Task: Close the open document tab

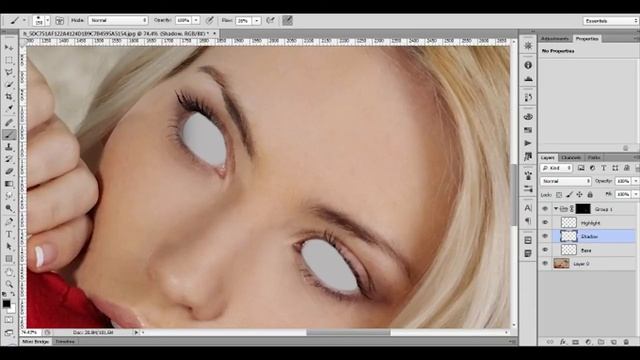Action: pyautogui.click(x=215, y=33)
